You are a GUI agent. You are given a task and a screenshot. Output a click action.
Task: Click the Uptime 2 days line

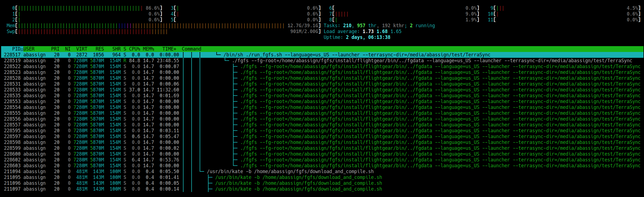pos(357,37)
